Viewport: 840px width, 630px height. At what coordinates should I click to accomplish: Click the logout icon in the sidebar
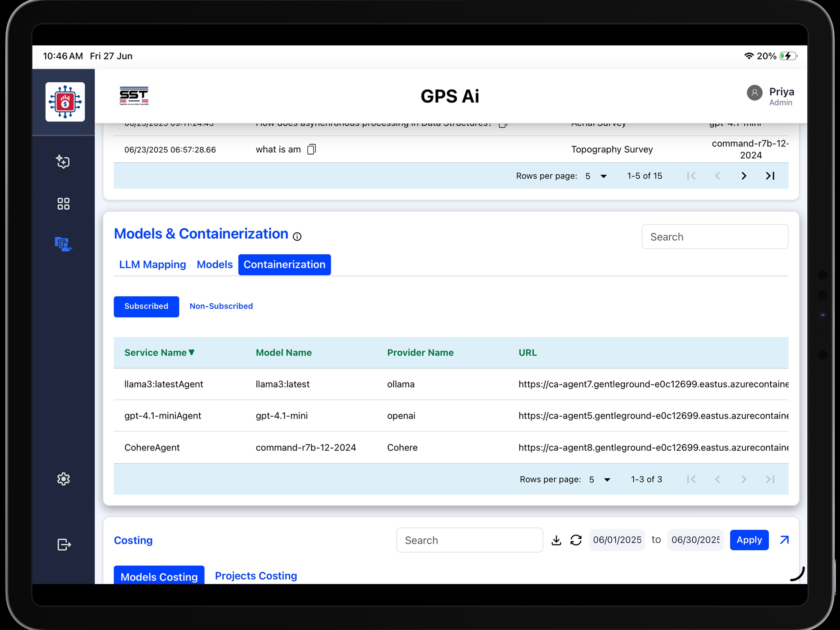tap(64, 545)
